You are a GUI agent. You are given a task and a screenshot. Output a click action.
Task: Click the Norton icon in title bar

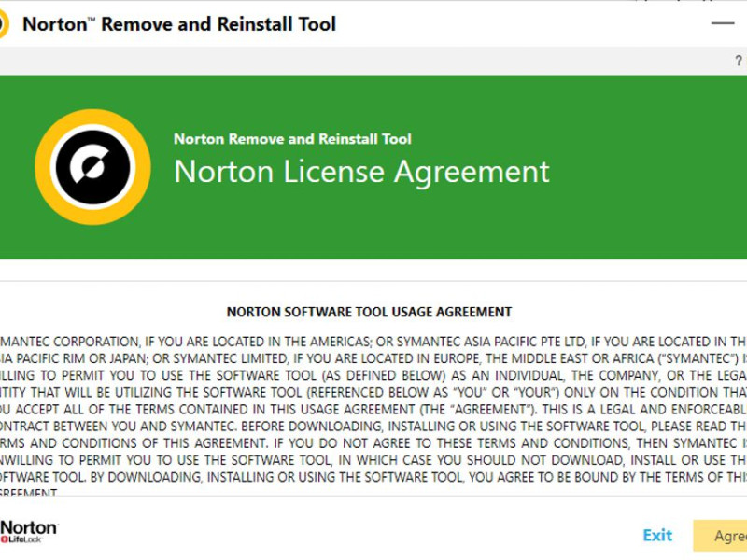4,24
